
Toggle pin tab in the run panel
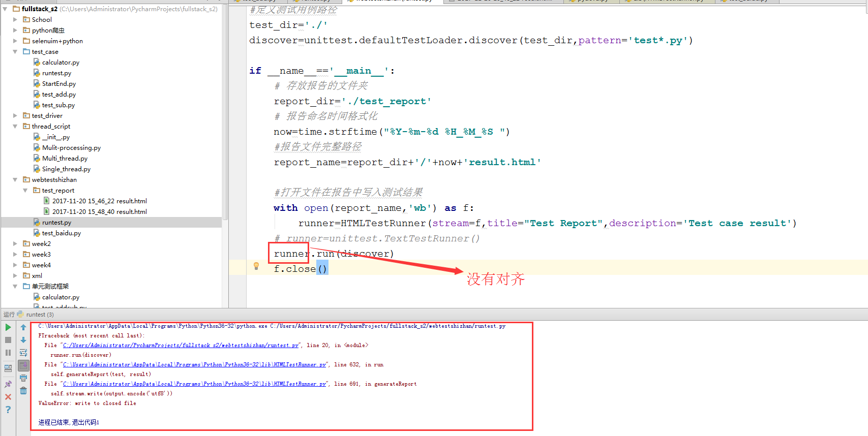point(8,384)
